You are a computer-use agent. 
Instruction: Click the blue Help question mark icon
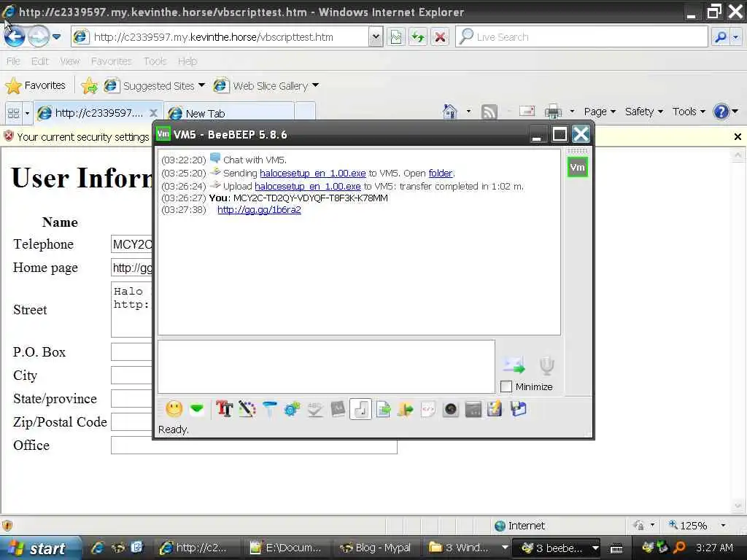[721, 112]
